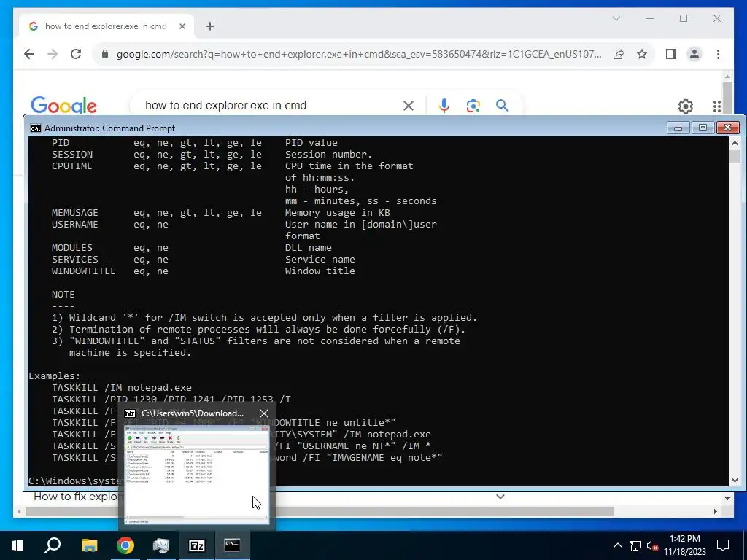Click the 'WINDOWTITLE' filter row text
Screen dimensions: 747x560
[204, 271]
